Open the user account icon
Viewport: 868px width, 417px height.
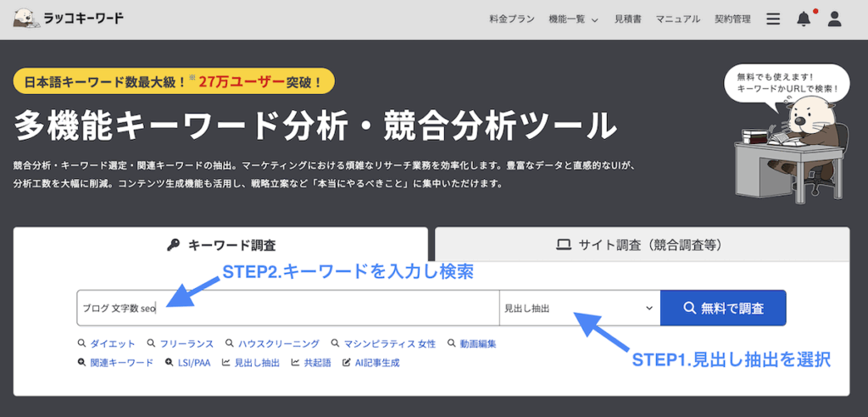coord(834,19)
